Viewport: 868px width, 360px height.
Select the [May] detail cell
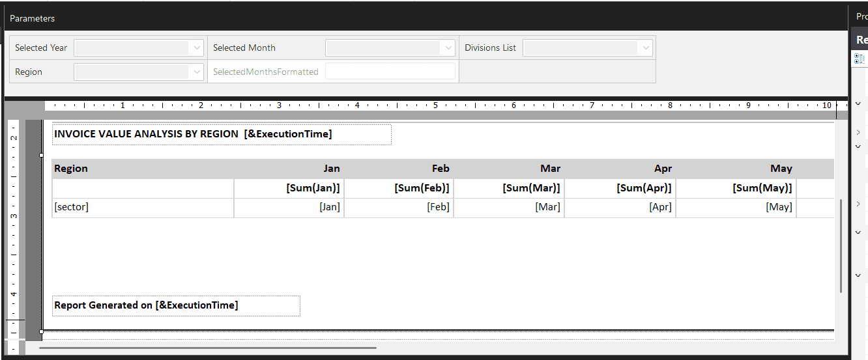[x=736, y=207]
